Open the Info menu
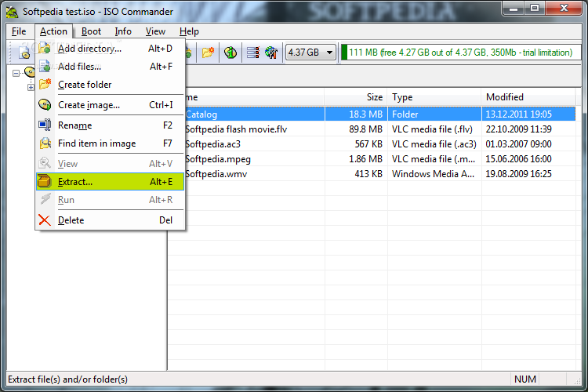This screenshot has width=588, height=392. coord(123,31)
